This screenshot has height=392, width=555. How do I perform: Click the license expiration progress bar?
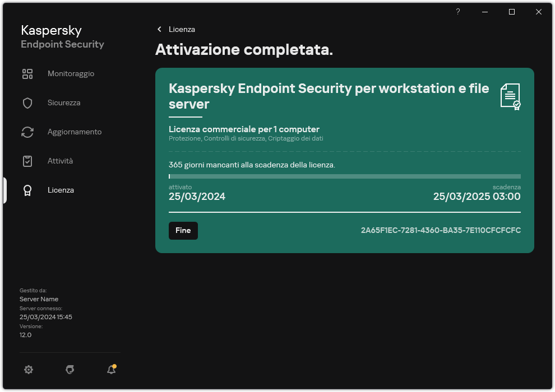point(344,176)
